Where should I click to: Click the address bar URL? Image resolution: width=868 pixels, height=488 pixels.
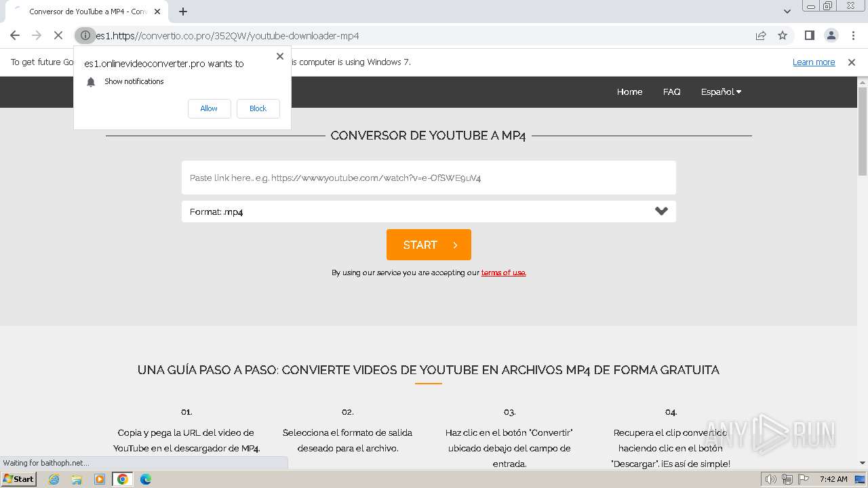[x=227, y=36]
